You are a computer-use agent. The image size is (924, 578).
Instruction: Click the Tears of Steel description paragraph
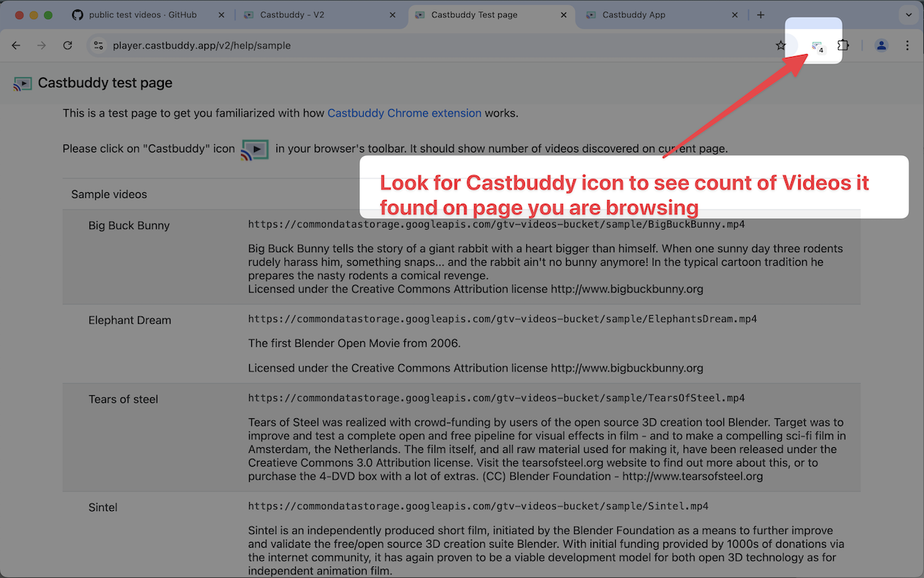click(x=547, y=449)
